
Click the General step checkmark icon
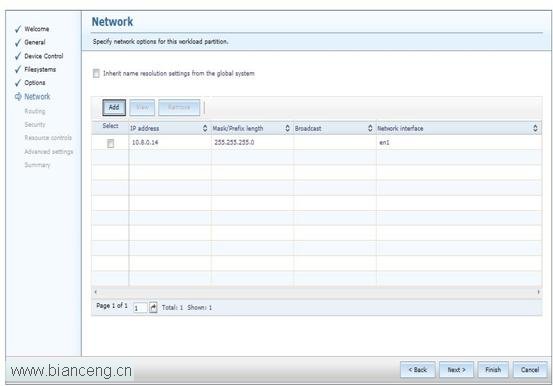tap(18, 43)
